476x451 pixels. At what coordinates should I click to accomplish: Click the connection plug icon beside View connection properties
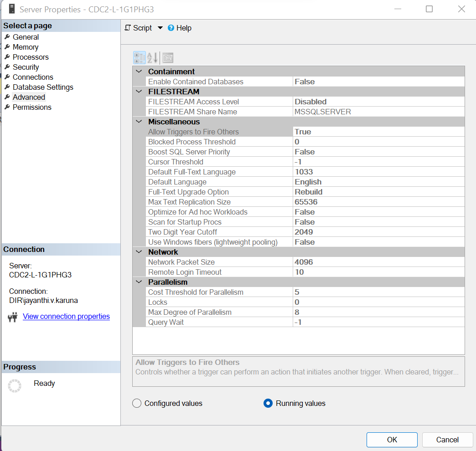(x=12, y=317)
